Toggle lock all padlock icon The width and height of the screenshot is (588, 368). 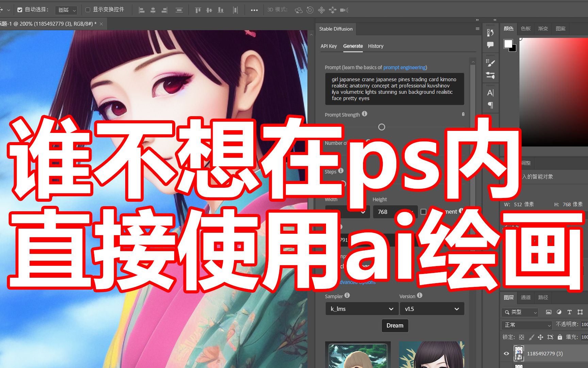[x=560, y=337]
